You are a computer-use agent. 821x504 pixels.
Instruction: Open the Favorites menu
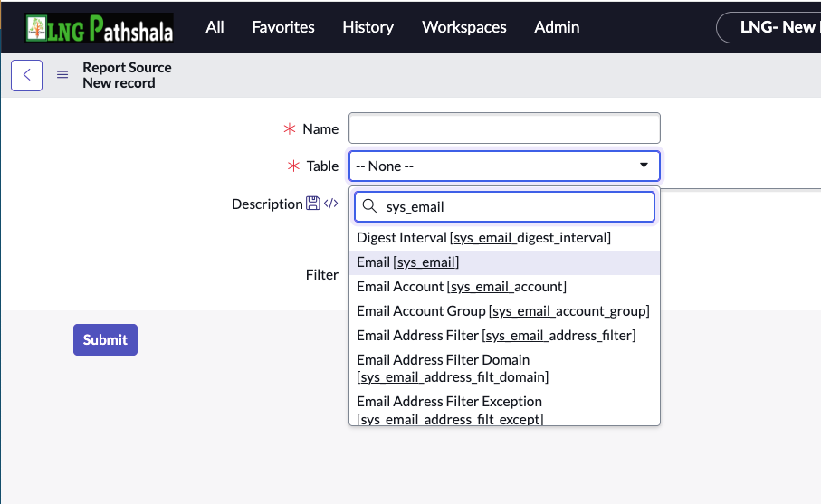click(x=283, y=27)
